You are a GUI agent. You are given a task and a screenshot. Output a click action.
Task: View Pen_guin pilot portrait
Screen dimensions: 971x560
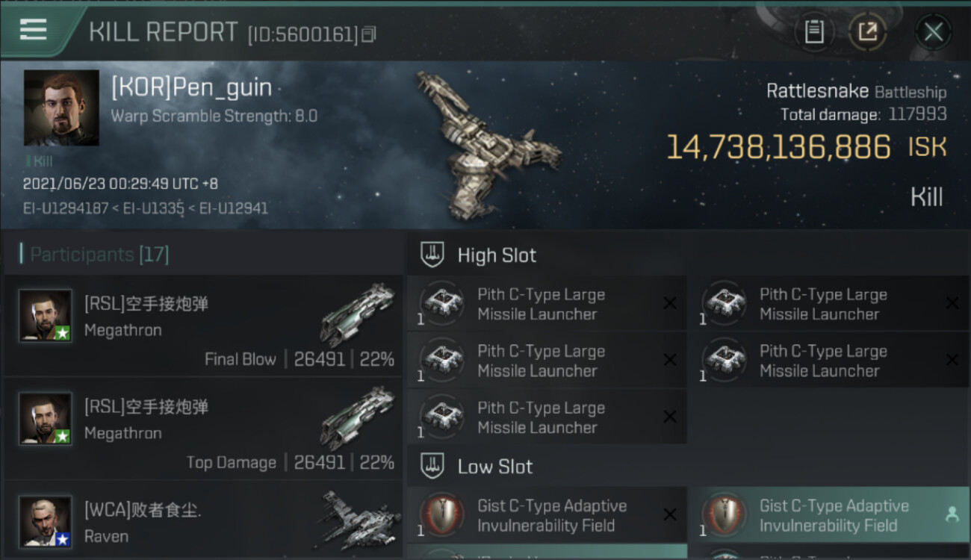coord(61,108)
